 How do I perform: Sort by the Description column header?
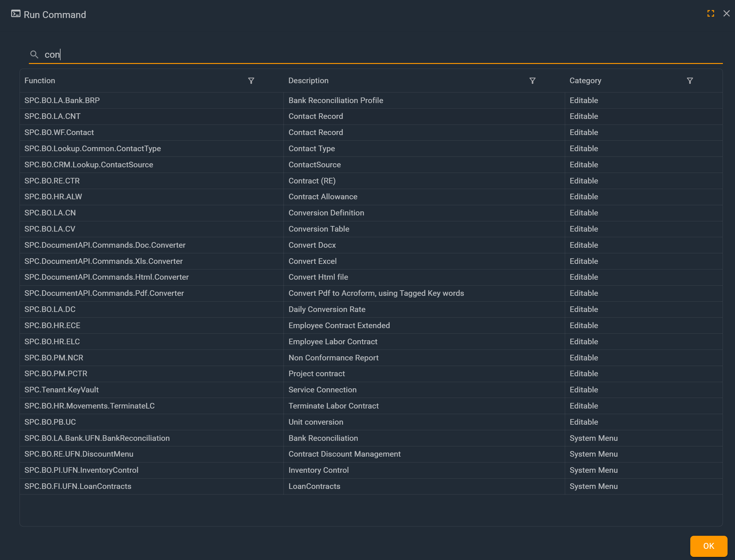(308, 81)
